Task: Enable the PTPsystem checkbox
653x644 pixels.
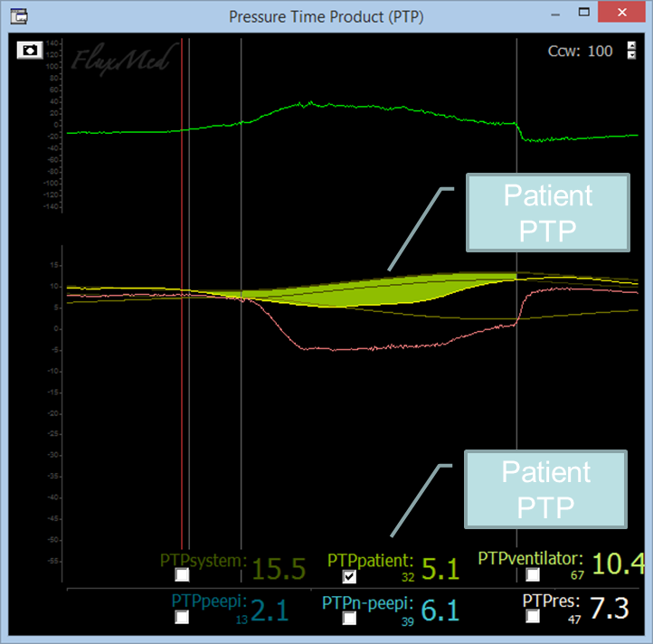Action: pyautogui.click(x=183, y=574)
